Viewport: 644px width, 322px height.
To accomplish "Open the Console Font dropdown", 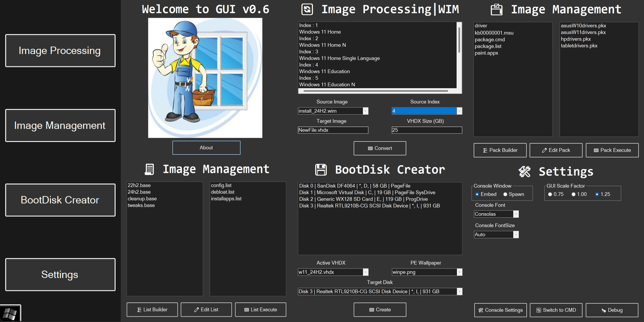I will pos(516,214).
